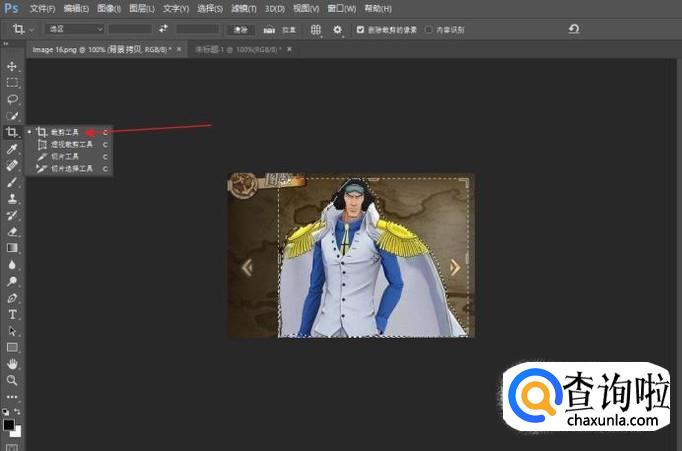This screenshot has height=451, width=682.
Task: Open crop settings gear menu
Action: coord(338,30)
